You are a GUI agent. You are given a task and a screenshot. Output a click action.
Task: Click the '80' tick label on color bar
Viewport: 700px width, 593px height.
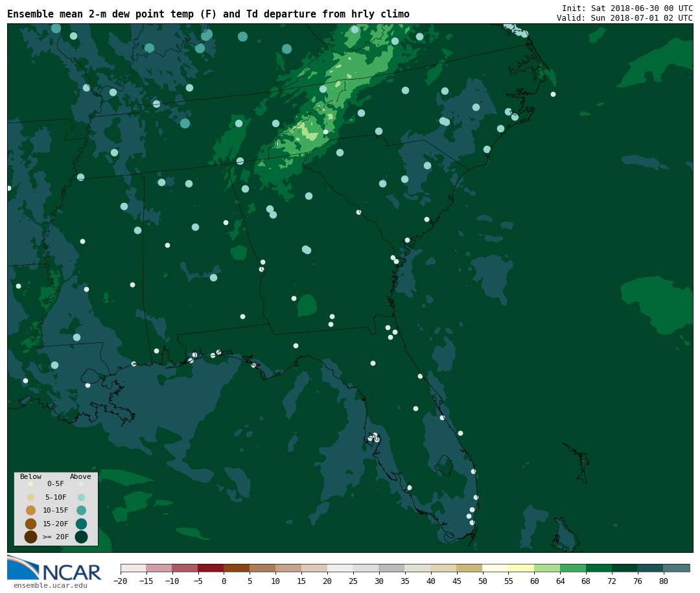(664, 581)
